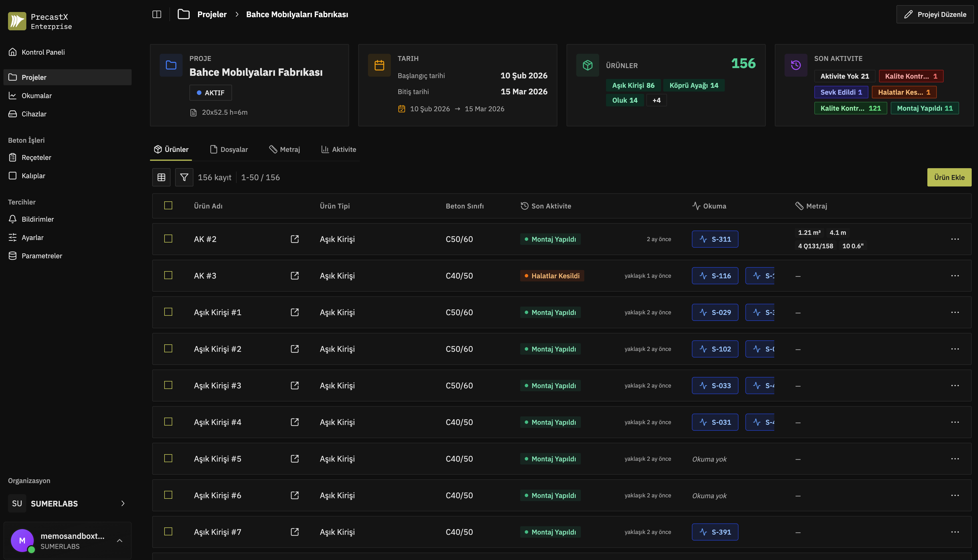
Task: Click the Projeler breadcrumb link
Action: pos(212,14)
